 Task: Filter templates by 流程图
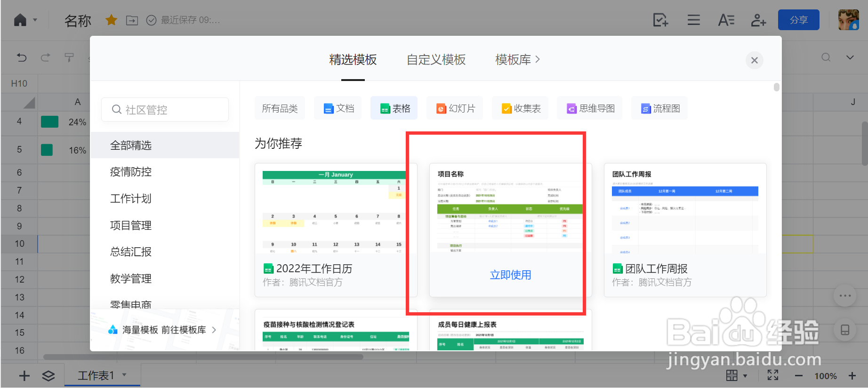659,108
